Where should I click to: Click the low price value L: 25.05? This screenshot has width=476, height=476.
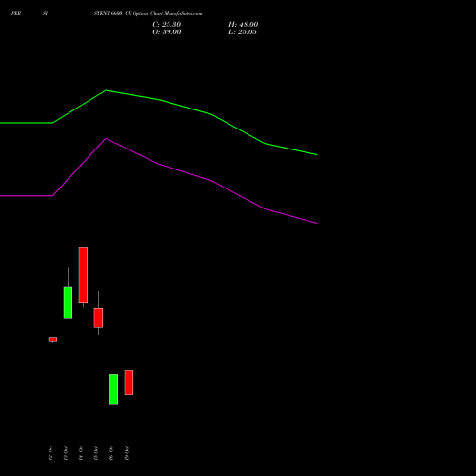[x=243, y=32]
